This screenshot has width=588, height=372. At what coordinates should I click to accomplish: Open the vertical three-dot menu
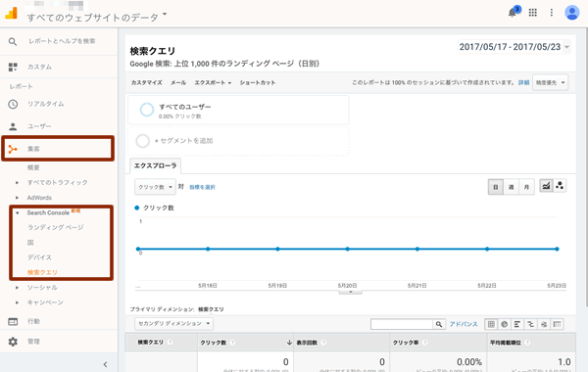tap(551, 13)
